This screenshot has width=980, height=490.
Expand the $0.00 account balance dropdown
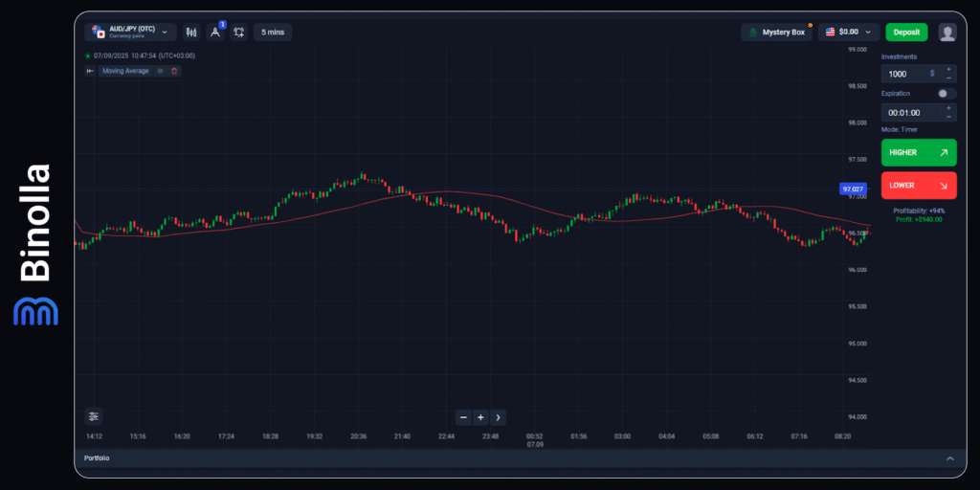849,32
